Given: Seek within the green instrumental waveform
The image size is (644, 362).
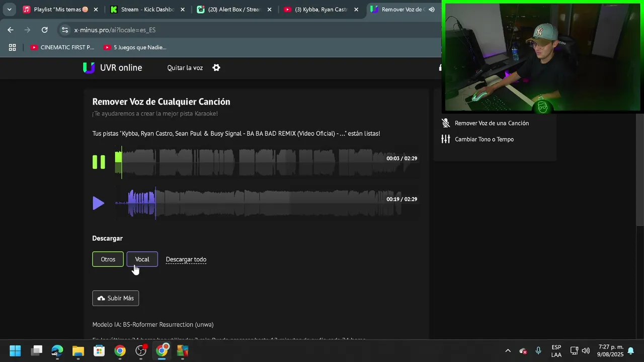Looking at the screenshot, I should pyautogui.click(x=267, y=162).
